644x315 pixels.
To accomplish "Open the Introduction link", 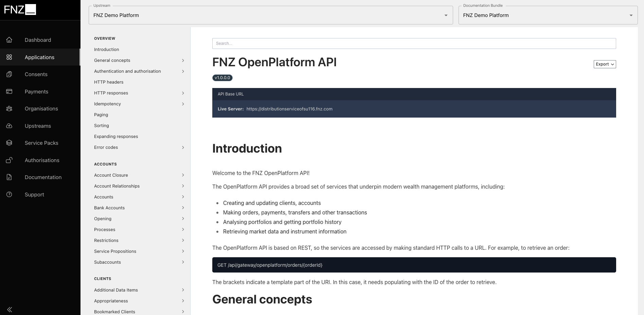I will click(x=106, y=49).
